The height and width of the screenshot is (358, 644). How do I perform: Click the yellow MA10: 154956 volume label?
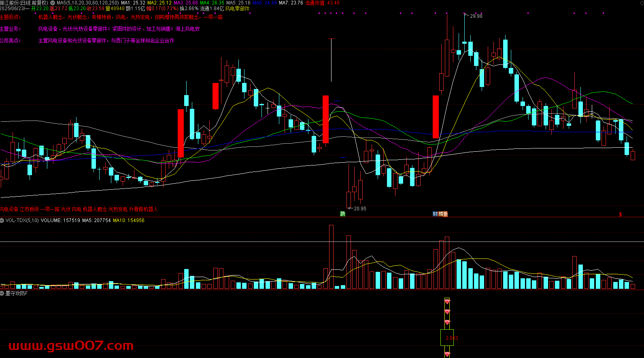pyautogui.click(x=128, y=220)
